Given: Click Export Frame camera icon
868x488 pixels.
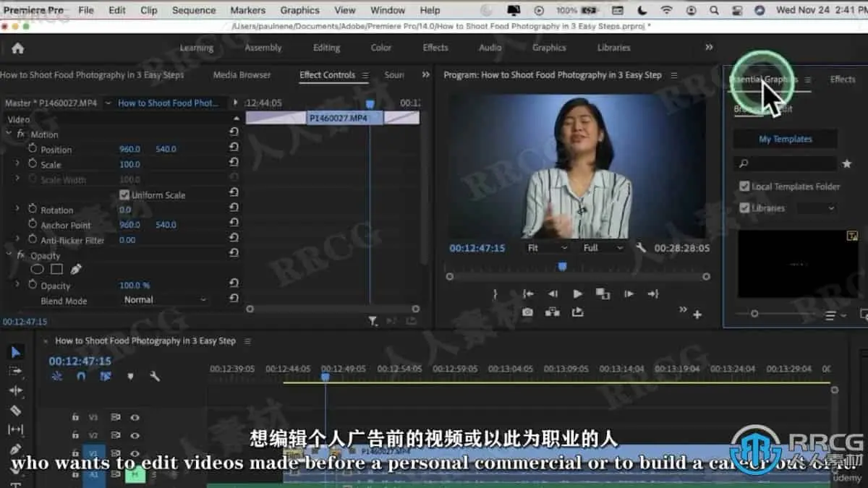Looking at the screenshot, I should tap(528, 312).
